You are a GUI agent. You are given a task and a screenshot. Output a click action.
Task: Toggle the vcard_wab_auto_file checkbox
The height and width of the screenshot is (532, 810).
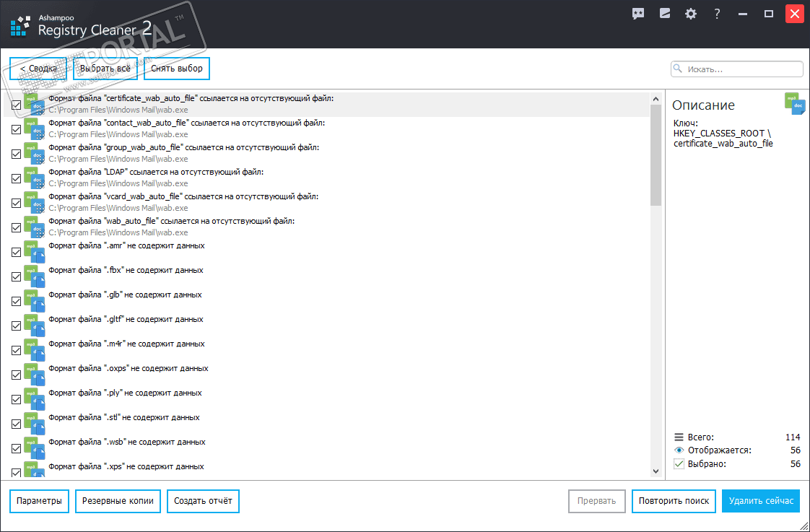(x=16, y=203)
